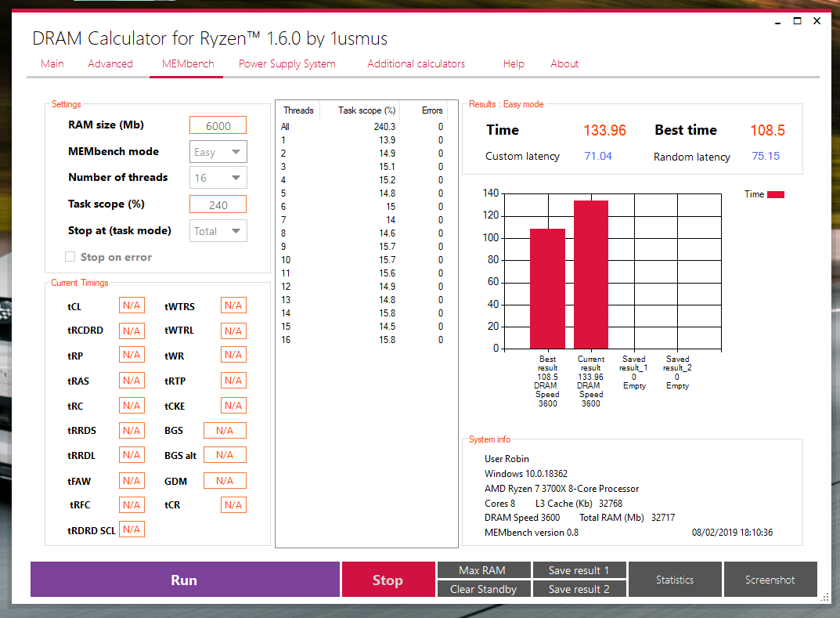Click the tRC timing value field
840x618 pixels.
pyautogui.click(x=132, y=405)
